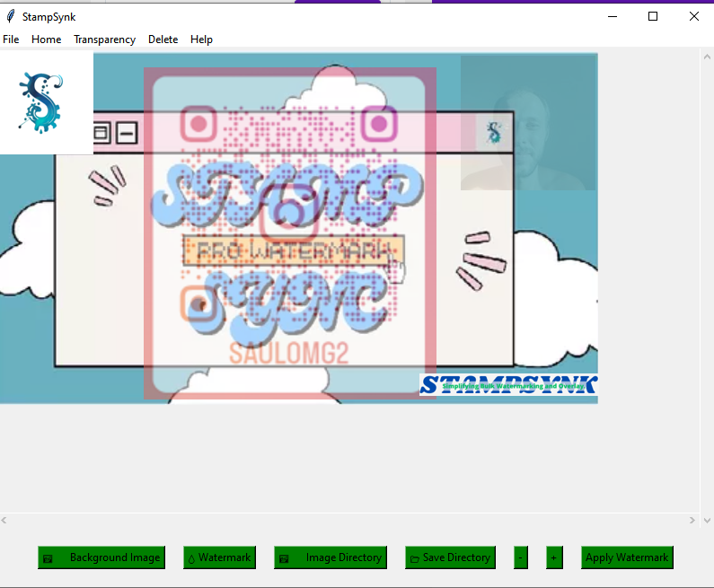This screenshot has height=588, width=714.
Task: Click the vertical scrollbar down arrow
Action: point(707,520)
